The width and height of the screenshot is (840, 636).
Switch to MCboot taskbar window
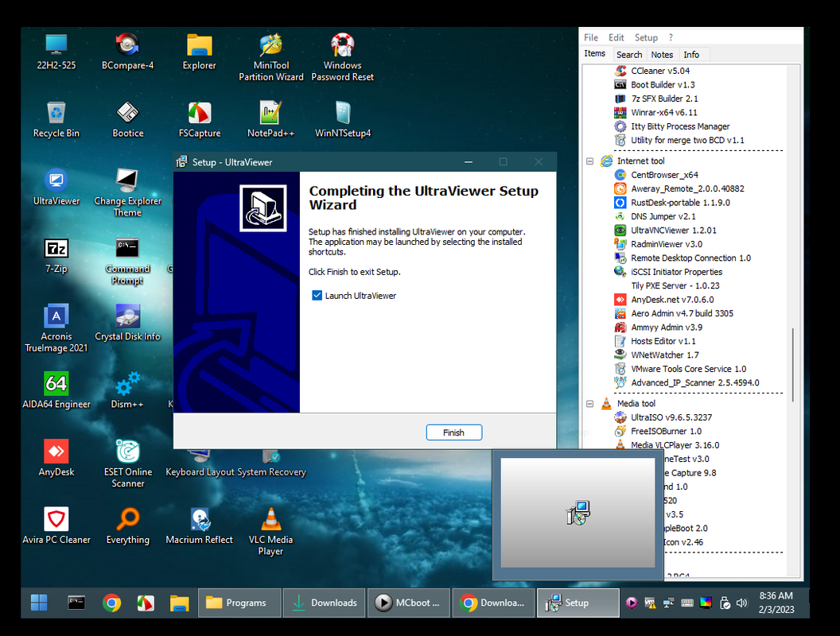409,603
